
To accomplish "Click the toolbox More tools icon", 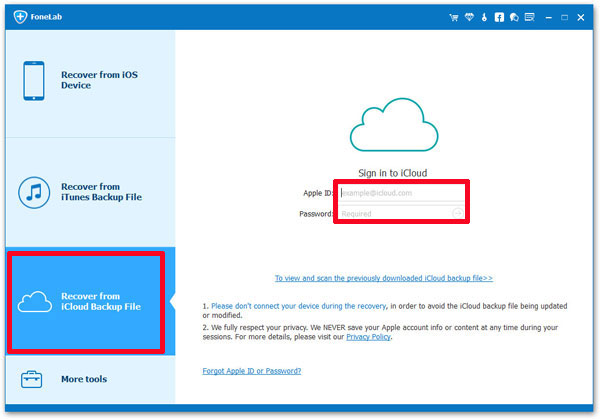I will point(31,379).
